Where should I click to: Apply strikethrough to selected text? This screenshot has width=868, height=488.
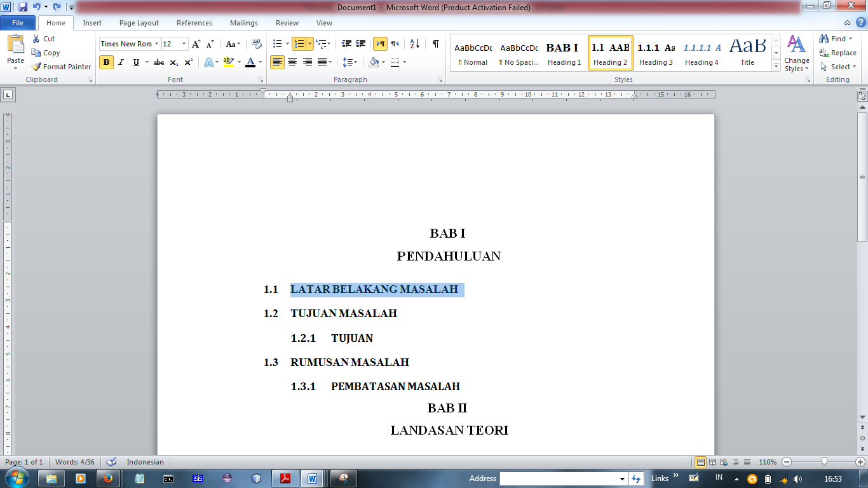pos(158,62)
